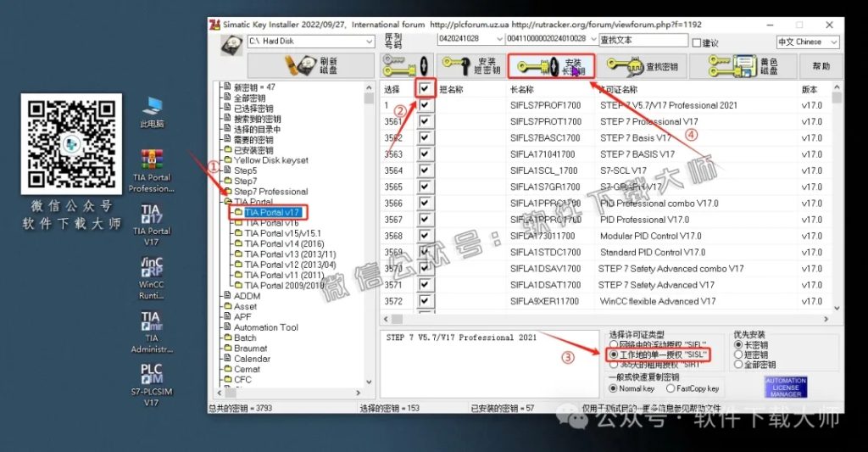The height and width of the screenshot is (452, 868).
Task: Toggle the select-all checkbox in column header
Action: pyautogui.click(x=426, y=89)
